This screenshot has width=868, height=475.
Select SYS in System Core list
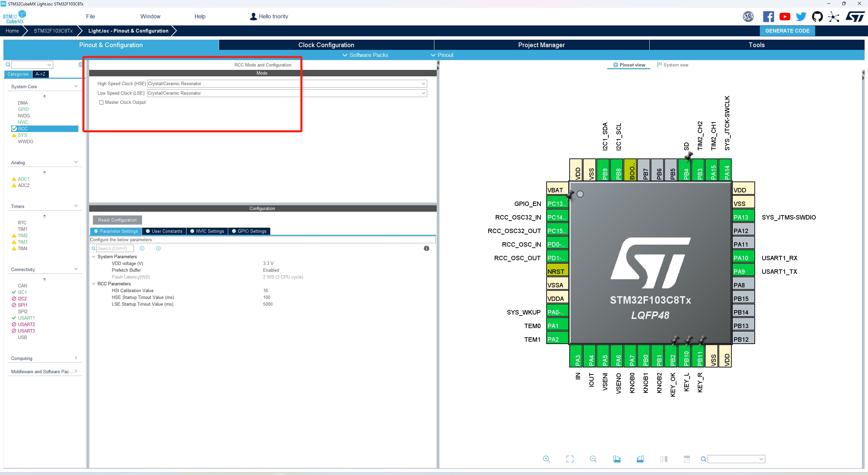[x=22, y=135]
